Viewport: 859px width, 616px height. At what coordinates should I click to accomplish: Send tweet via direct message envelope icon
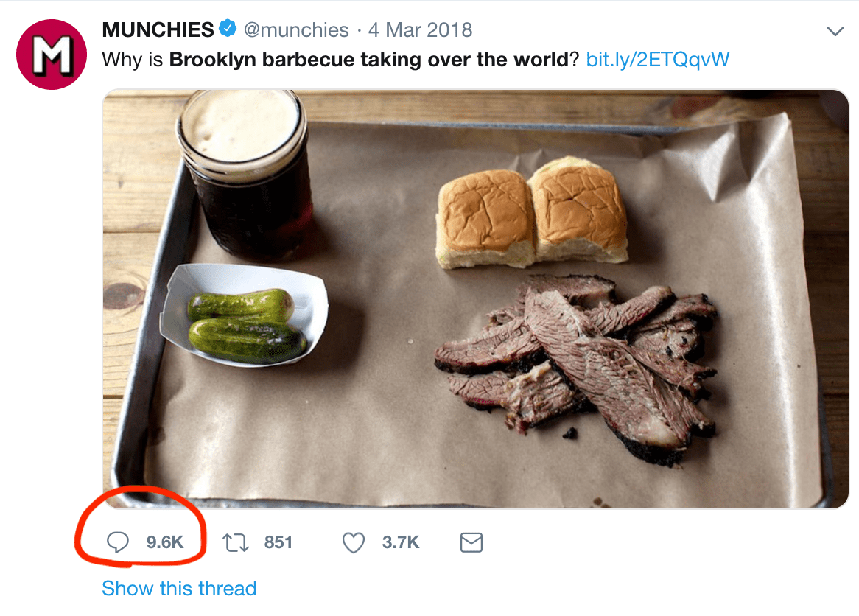point(471,543)
